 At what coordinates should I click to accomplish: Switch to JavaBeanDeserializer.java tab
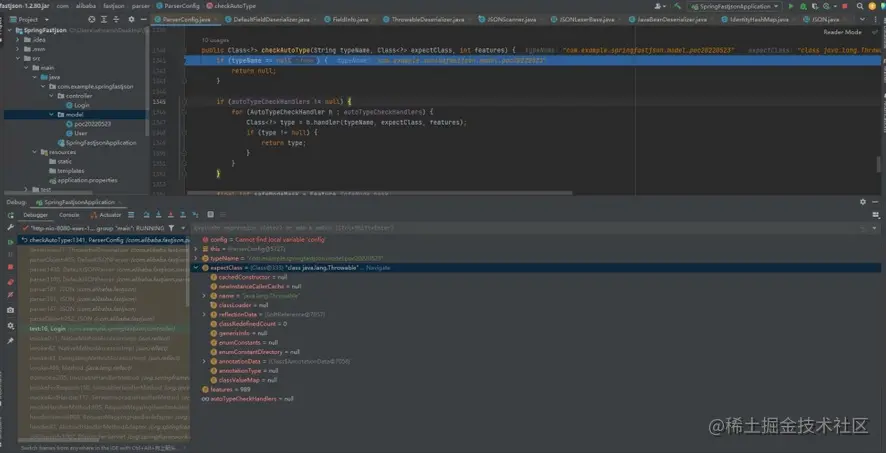(x=671, y=19)
